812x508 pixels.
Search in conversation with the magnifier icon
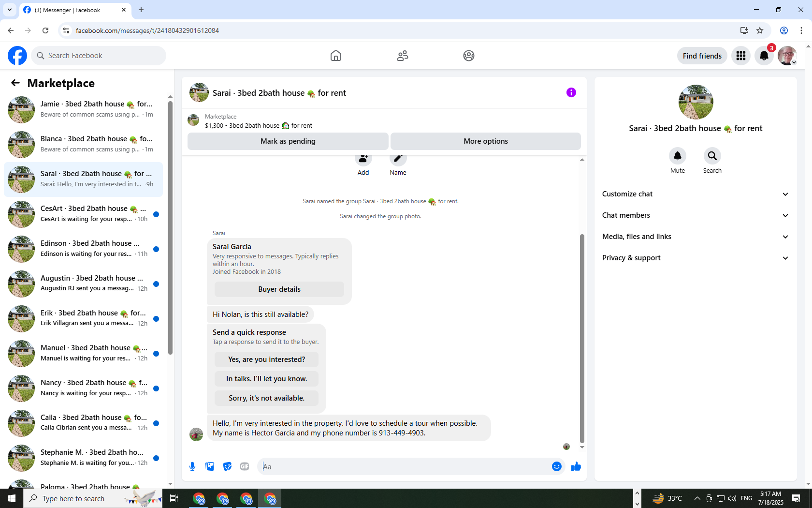click(x=712, y=156)
